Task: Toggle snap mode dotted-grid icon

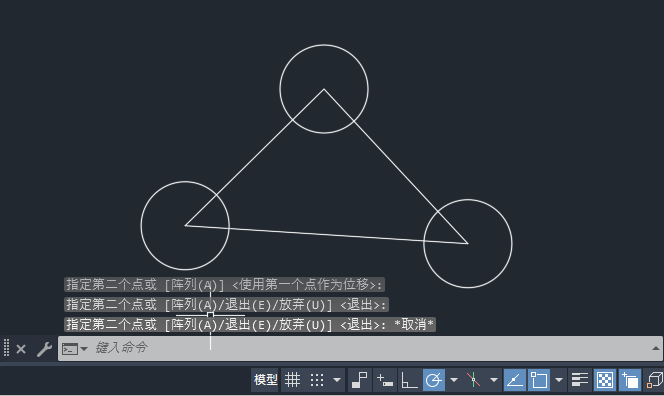Action: point(317,379)
